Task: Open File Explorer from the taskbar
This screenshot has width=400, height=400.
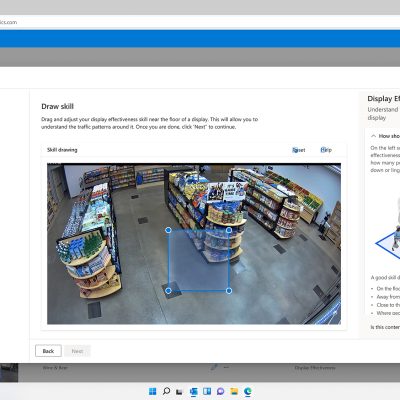Action: point(234,391)
